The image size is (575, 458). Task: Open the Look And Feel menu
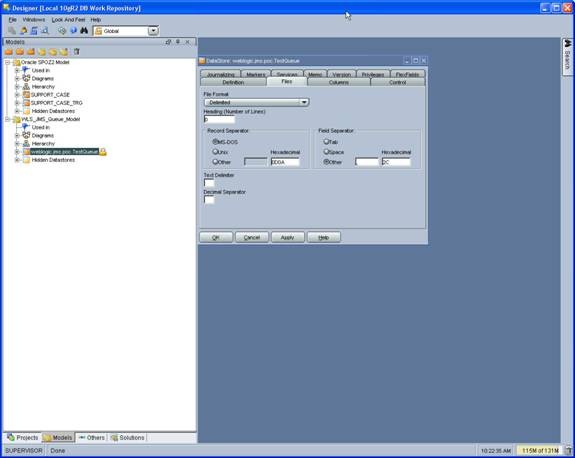pyautogui.click(x=68, y=19)
